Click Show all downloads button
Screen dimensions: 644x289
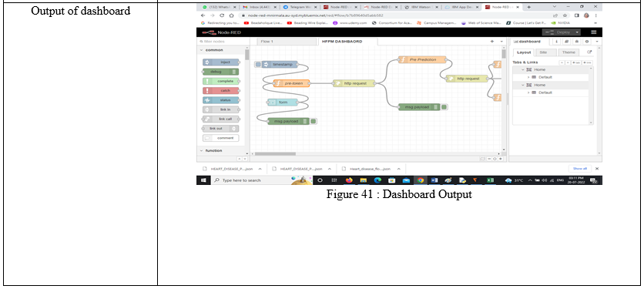(x=579, y=169)
